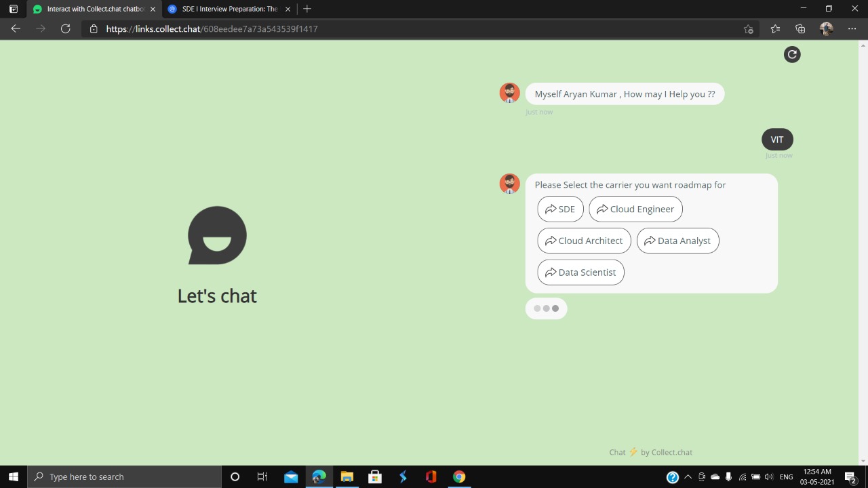Close the SDE I Interview Preparation tab

(x=288, y=9)
